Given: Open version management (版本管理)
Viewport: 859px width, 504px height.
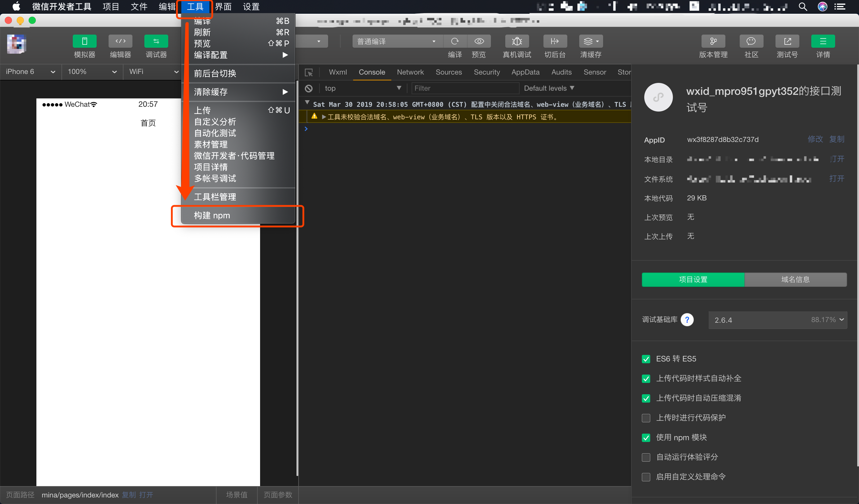Looking at the screenshot, I should [x=713, y=41].
